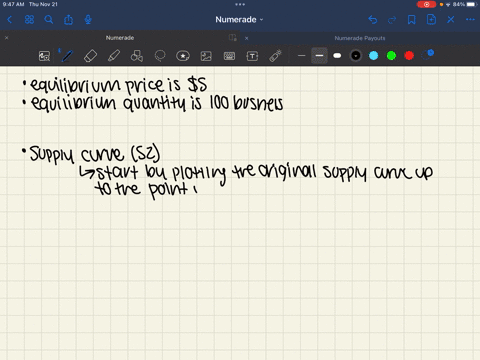The height and width of the screenshot is (360, 480).
Task: Choose the thinnest stroke width
Action: click(301, 56)
